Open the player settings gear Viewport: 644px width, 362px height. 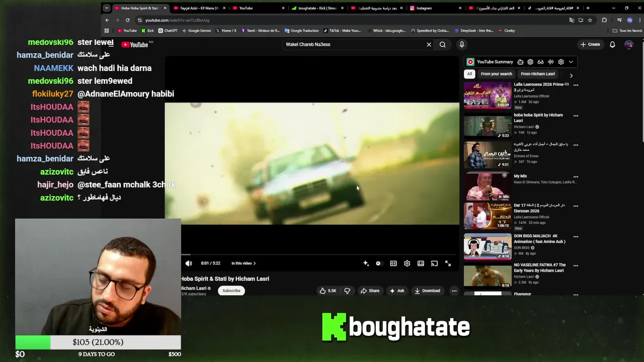[407, 263]
